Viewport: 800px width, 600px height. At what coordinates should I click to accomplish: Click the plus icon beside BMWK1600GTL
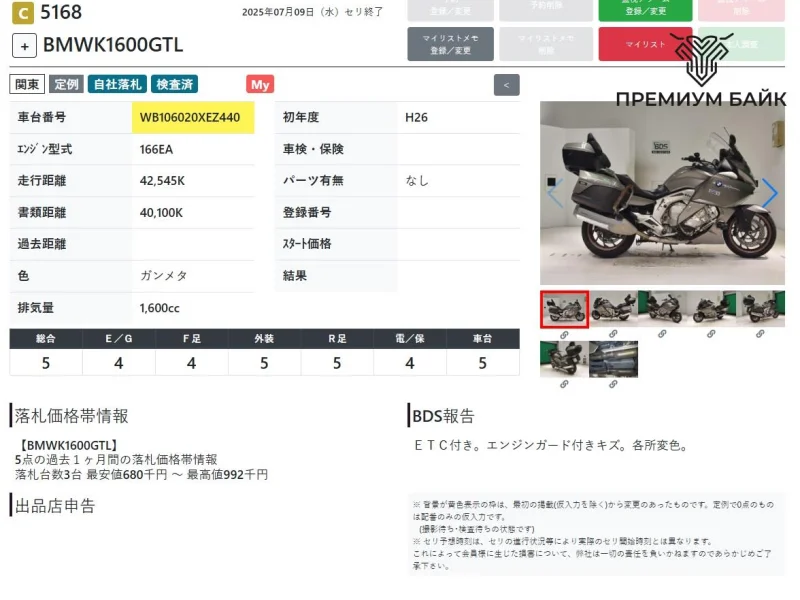(x=25, y=45)
